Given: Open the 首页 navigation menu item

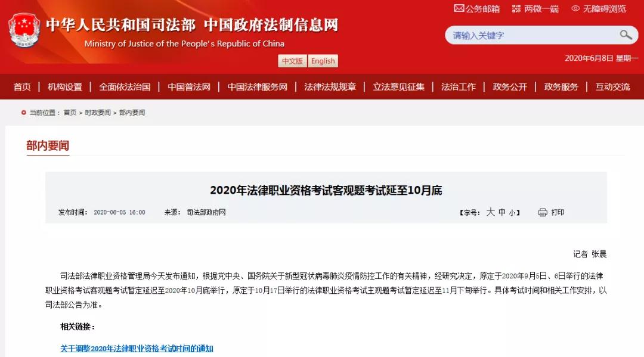Looking at the screenshot, I should point(22,86).
